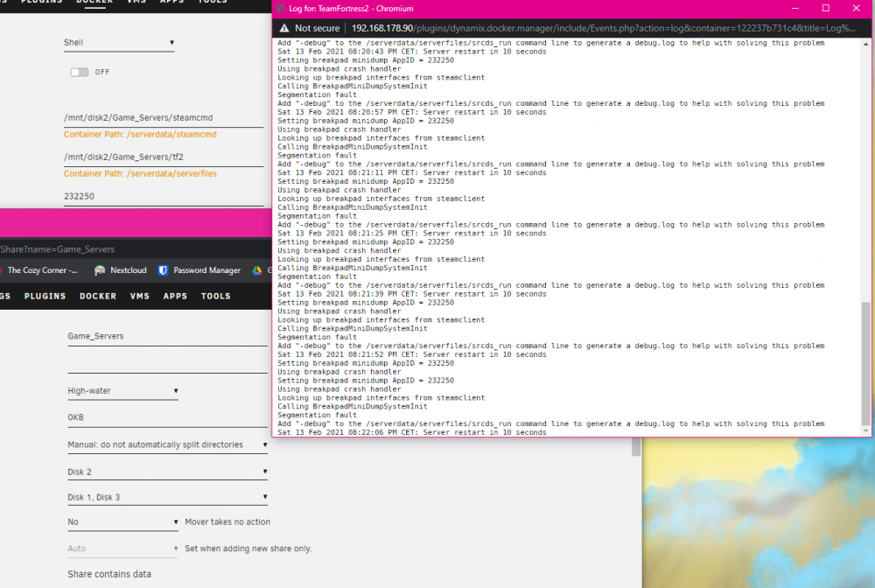Image resolution: width=875 pixels, height=588 pixels.
Task: Minimize the TeamFortress2 log window
Action: pos(794,9)
